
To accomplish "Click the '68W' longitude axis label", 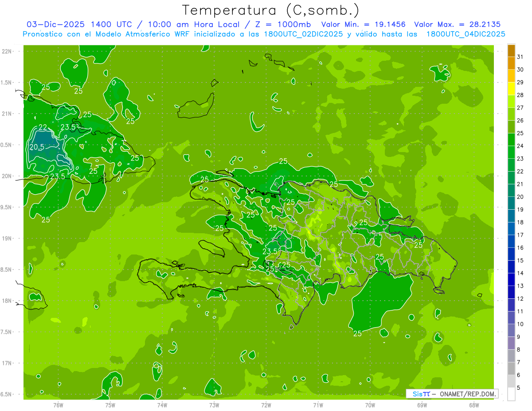I will [x=474, y=405].
